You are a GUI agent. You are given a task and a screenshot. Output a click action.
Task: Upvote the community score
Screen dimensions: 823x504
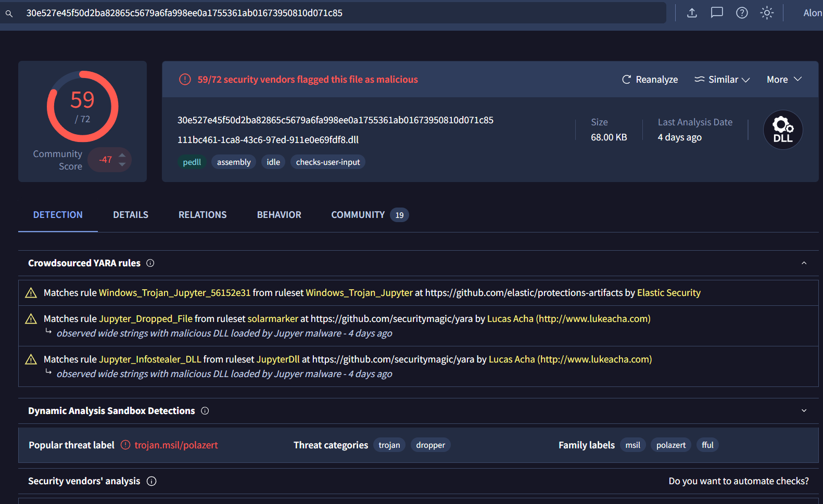[122, 155]
